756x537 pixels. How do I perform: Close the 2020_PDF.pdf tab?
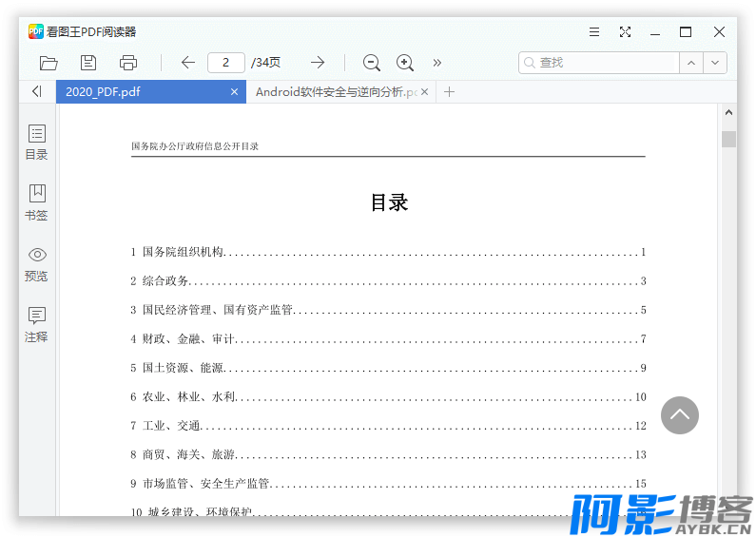click(x=235, y=92)
